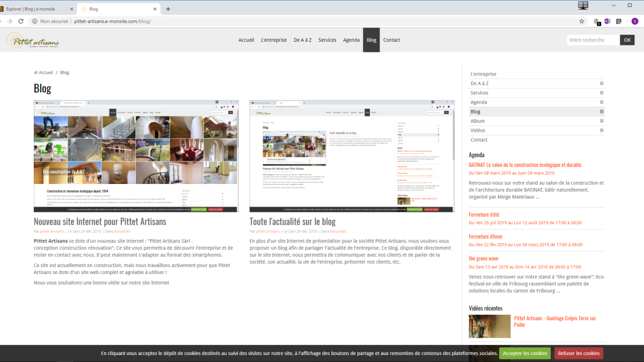The height and width of the screenshot is (362, 644).
Task: Open the Gunitage Crépis Terre sur Paille video link
Action: click(x=555, y=322)
